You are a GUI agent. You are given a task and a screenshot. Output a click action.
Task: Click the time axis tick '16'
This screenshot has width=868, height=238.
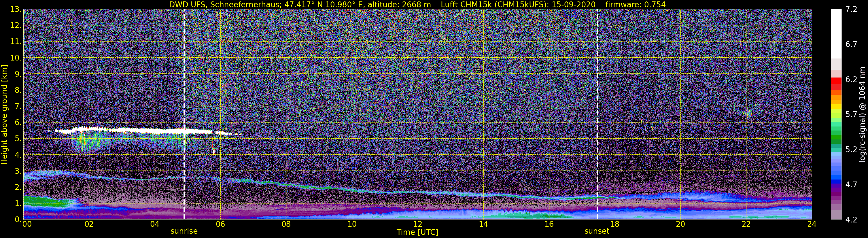click(549, 224)
